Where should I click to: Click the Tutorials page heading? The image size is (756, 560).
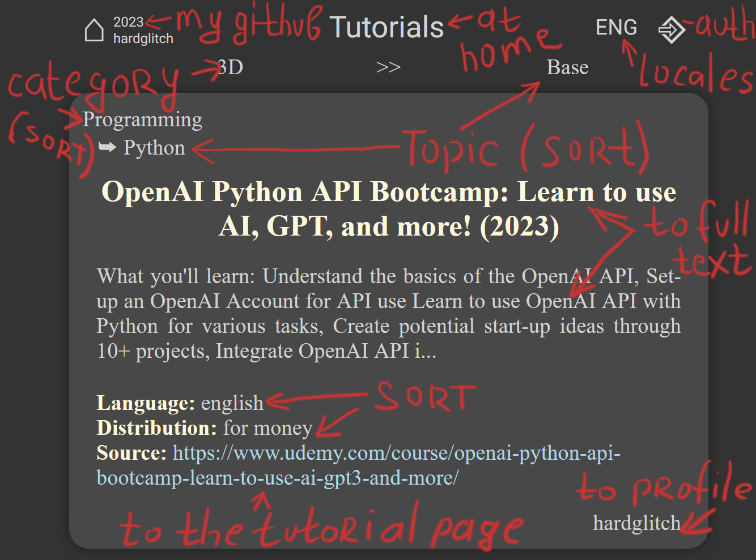pyautogui.click(x=387, y=27)
